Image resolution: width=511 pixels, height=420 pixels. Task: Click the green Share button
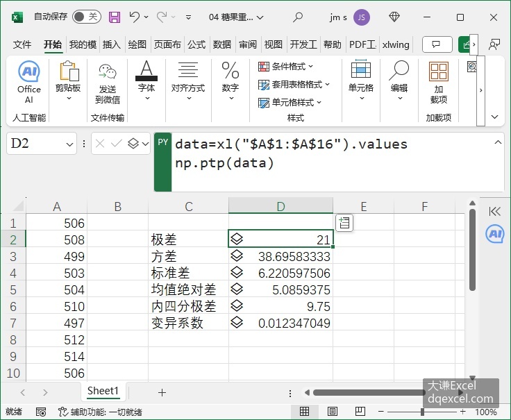464,44
